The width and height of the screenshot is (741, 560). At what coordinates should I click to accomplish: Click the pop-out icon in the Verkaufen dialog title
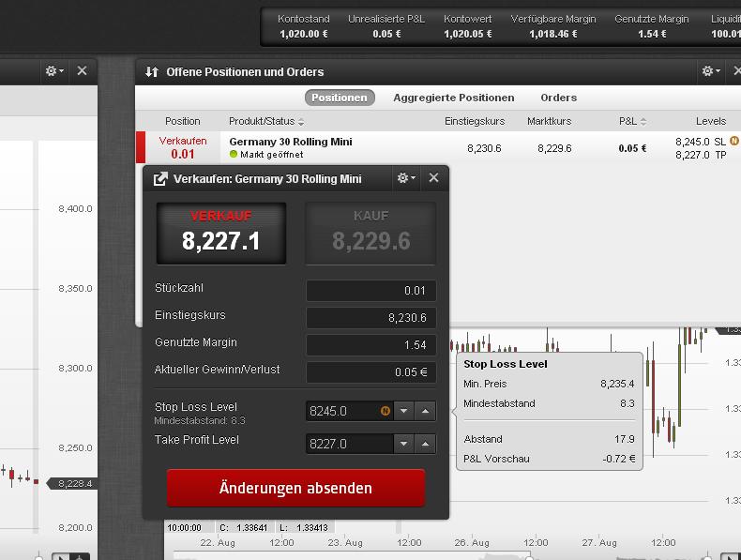160,179
